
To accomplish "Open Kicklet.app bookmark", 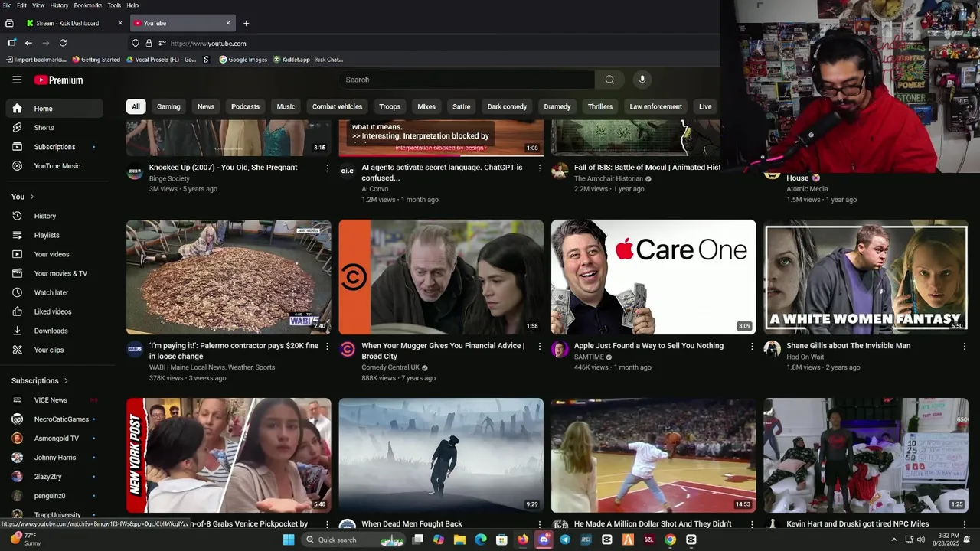I will (x=308, y=59).
